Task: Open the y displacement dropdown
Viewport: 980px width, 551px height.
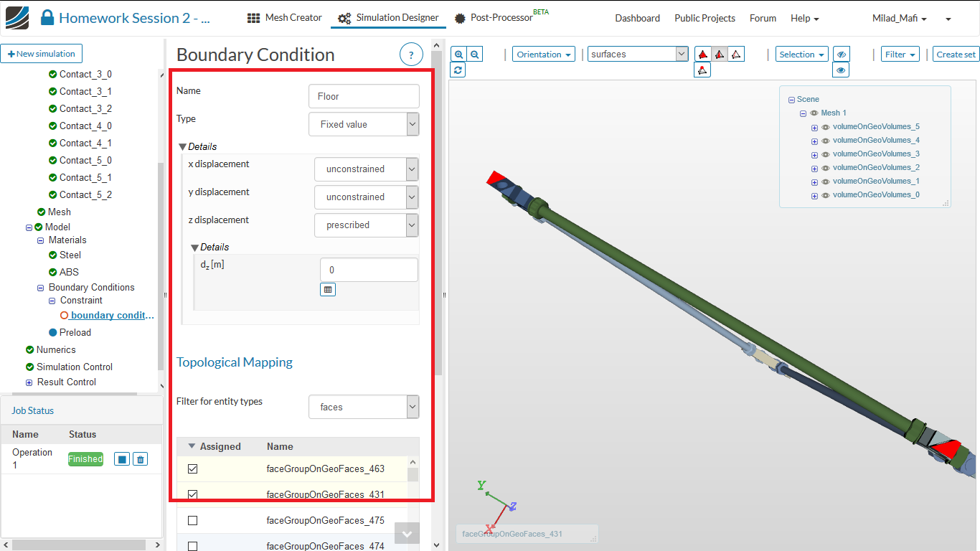Action: click(x=367, y=197)
